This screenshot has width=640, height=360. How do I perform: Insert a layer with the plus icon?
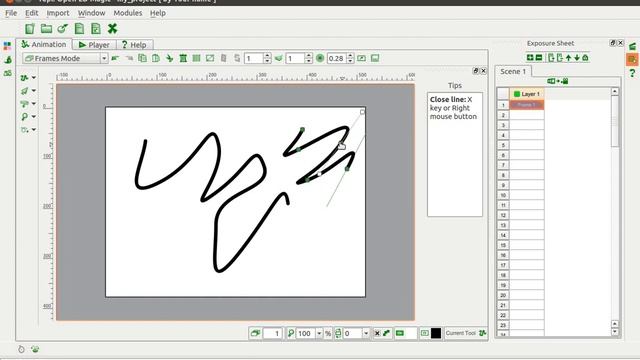(x=530, y=58)
